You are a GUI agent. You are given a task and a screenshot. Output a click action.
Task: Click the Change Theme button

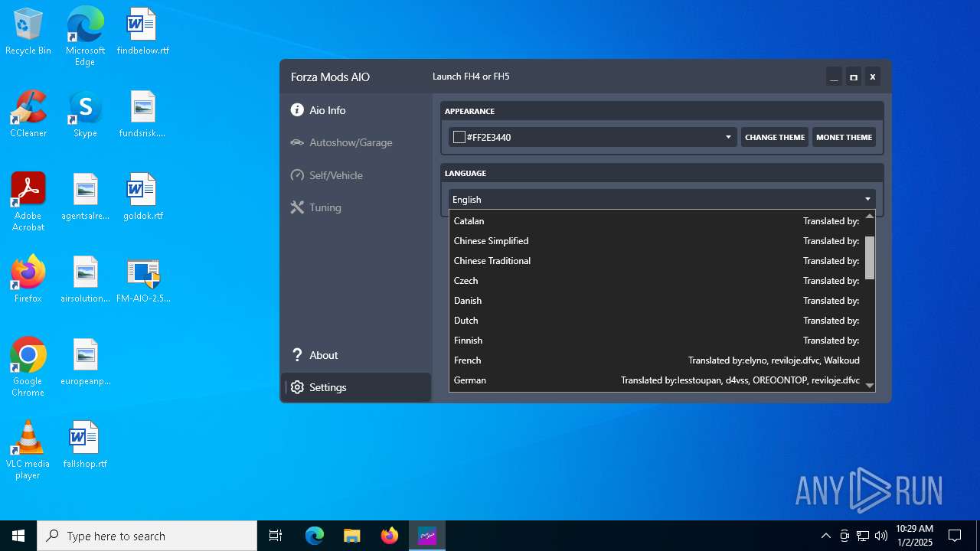(x=775, y=137)
